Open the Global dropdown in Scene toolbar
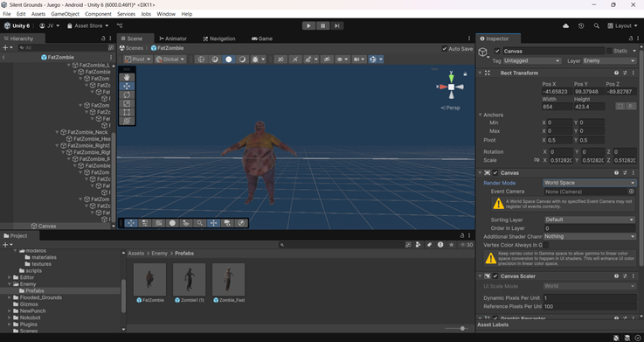 coord(170,59)
